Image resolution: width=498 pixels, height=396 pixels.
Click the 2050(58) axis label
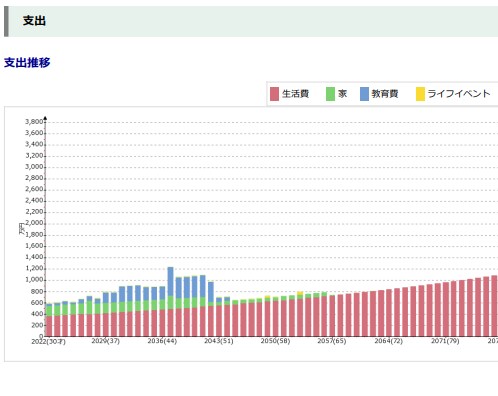(275, 341)
